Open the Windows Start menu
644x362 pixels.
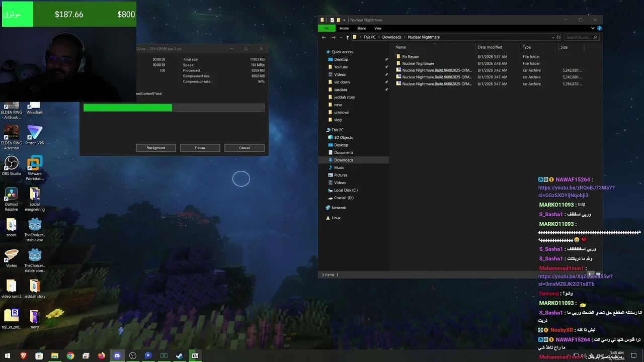tap(8, 355)
